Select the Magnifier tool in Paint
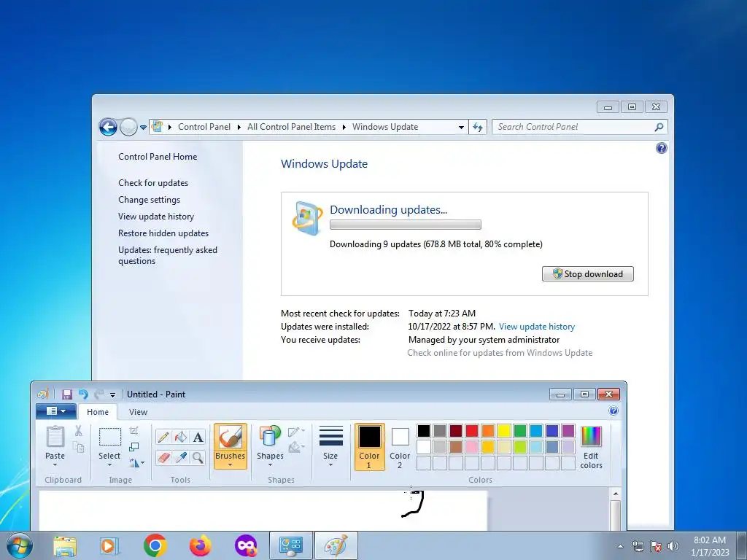The image size is (747, 560). [x=198, y=458]
